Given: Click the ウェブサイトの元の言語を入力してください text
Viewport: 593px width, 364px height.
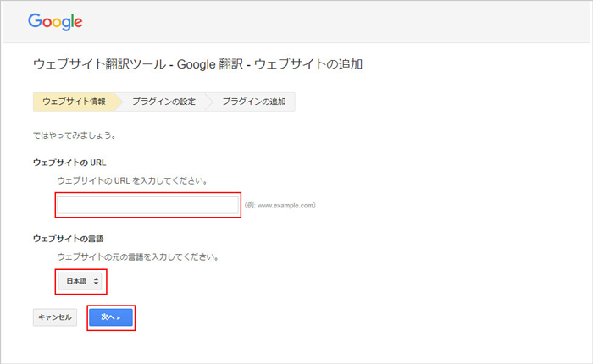Looking at the screenshot, I should click(137, 257).
